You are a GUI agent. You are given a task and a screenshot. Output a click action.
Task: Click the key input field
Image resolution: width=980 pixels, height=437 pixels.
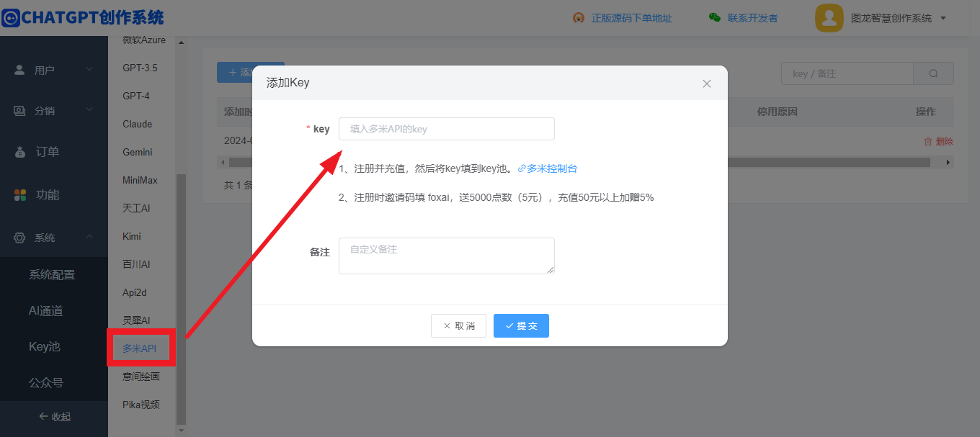click(x=447, y=129)
